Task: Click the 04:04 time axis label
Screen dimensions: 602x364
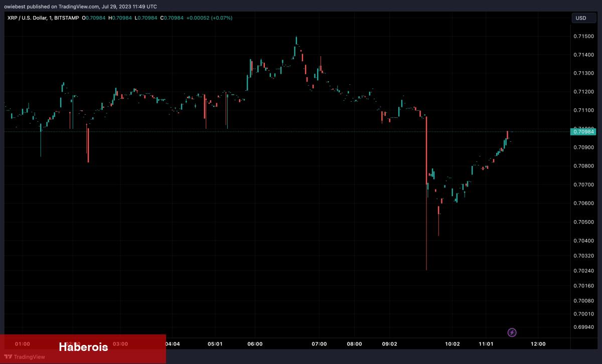Action: [172, 344]
